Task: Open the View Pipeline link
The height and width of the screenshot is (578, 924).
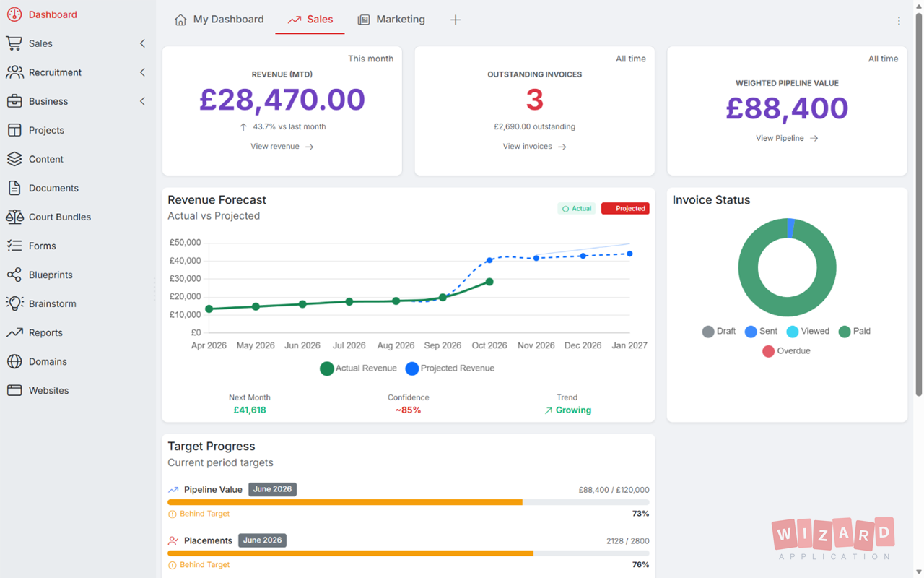Action: [x=787, y=138]
